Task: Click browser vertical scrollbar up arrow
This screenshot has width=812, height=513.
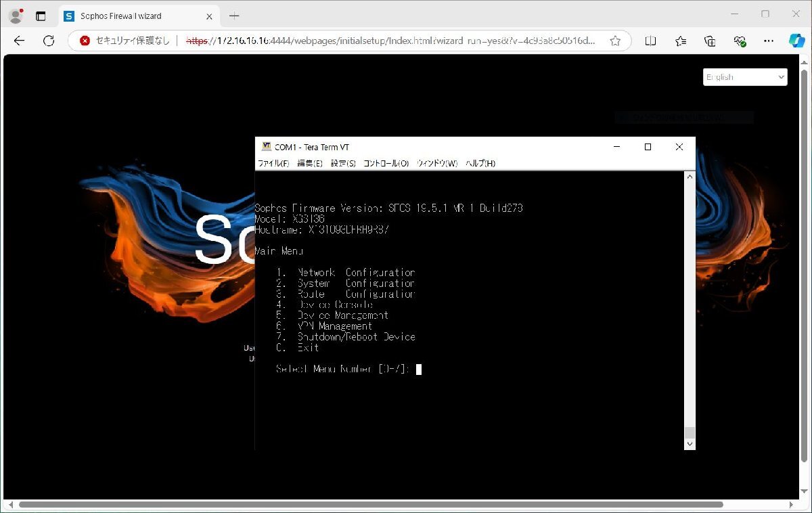Action: pos(805,63)
